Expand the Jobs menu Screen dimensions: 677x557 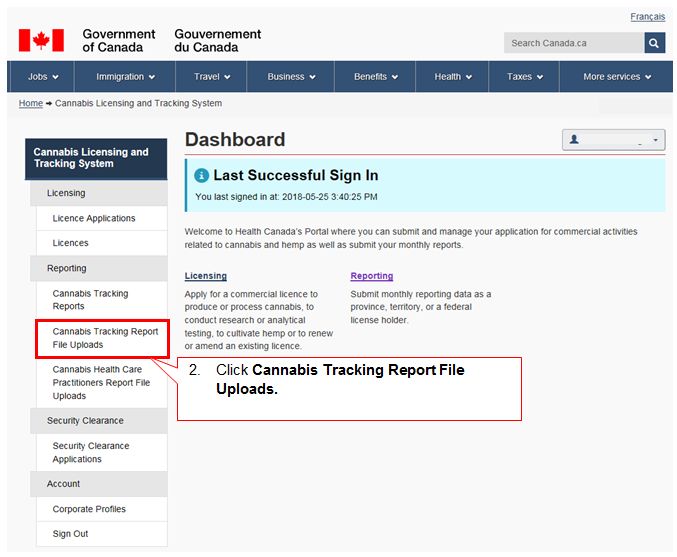click(43, 77)
